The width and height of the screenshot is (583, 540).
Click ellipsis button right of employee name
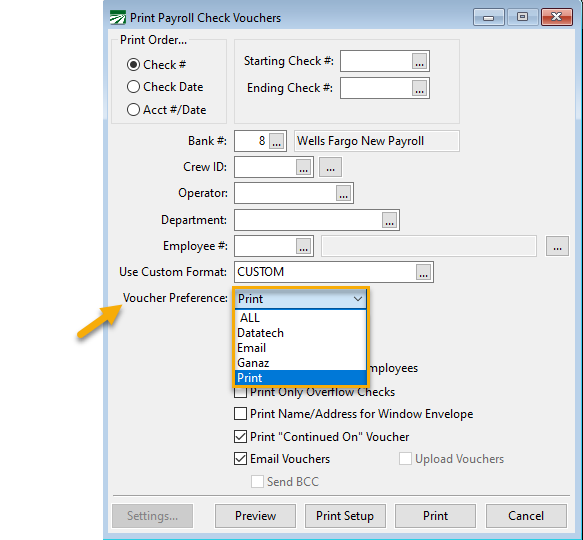[557, 246]
